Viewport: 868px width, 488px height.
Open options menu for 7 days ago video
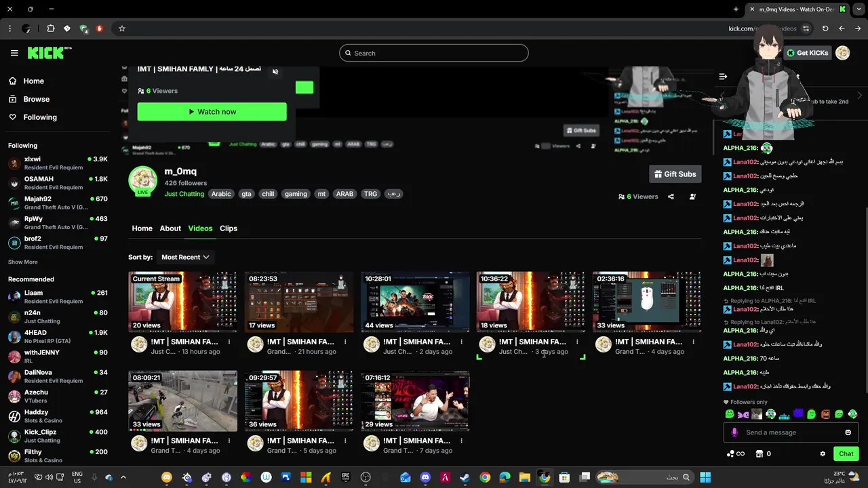(461, 441)
